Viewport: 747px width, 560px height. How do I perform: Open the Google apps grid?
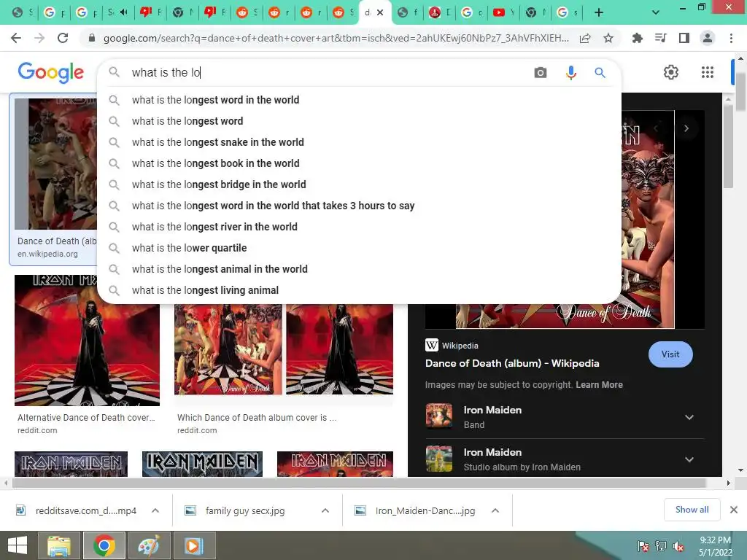[x=708, y=72]
